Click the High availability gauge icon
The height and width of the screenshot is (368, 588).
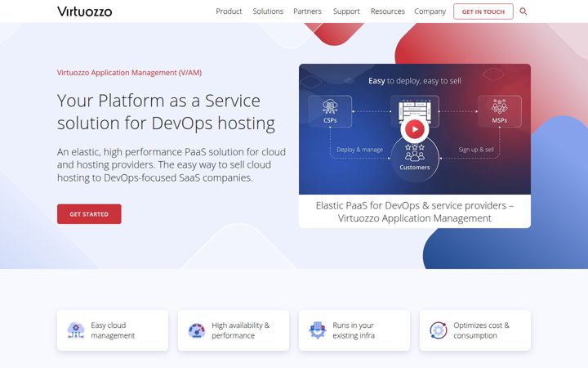click(197, 330)
